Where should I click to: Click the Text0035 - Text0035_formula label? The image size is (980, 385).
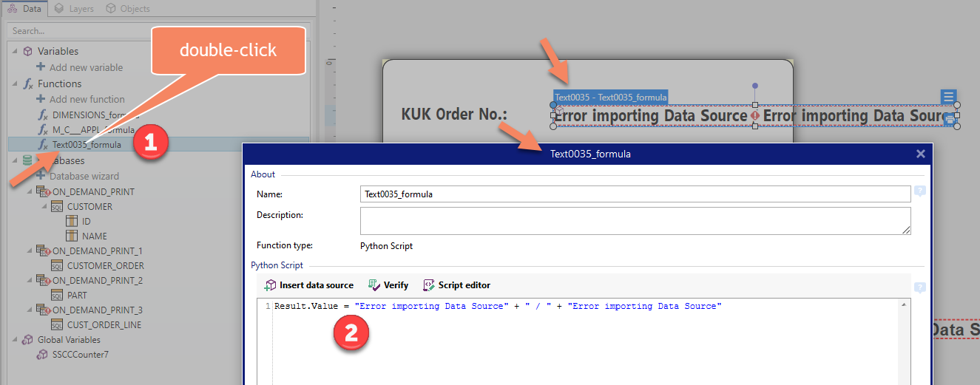tap(611, 97)
